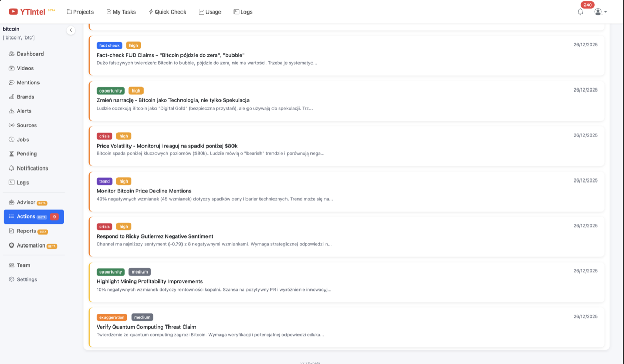Viewport: 624px width, 364px height.
Task: Open Verify Quantum Computing Threat Claim
Action: coord(146,327)
